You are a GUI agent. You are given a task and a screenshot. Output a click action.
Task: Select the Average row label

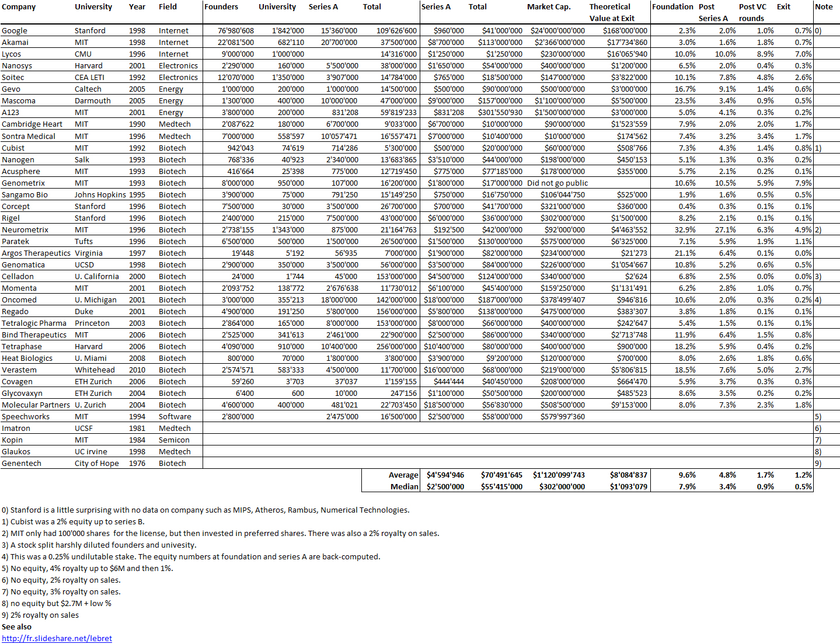click(x=403, y=475)
